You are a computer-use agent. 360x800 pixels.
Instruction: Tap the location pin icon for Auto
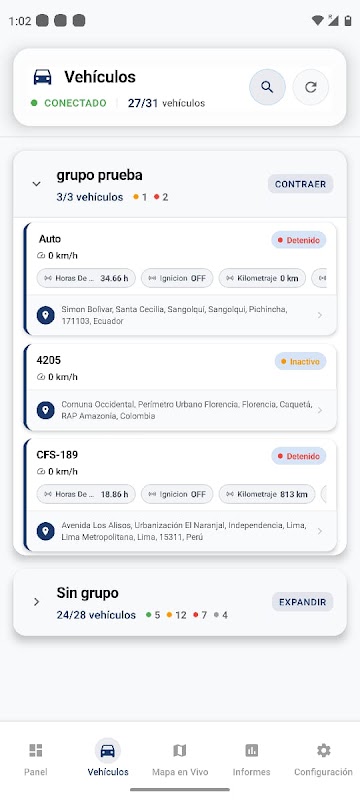(45, 315)
